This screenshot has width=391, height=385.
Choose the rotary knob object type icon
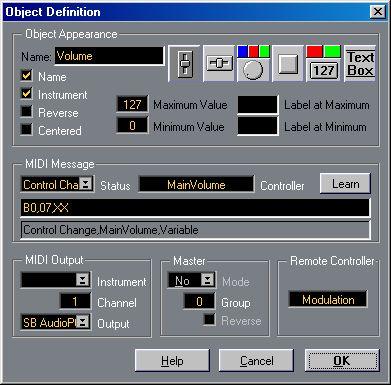[x=253, y=64]
